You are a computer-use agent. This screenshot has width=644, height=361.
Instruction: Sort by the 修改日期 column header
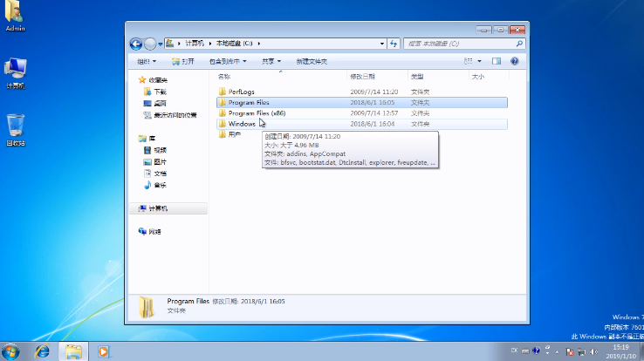click(x=362, y=77)
